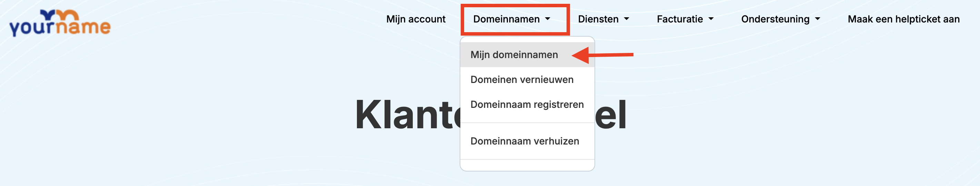Viewport: 980px width, 186px height.
Task: Expand the caret next to Diensten
Action: [627, 19]
